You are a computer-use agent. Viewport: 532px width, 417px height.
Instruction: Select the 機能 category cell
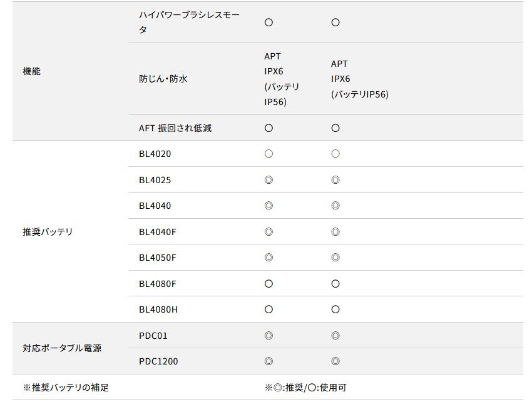click(32, 71)
